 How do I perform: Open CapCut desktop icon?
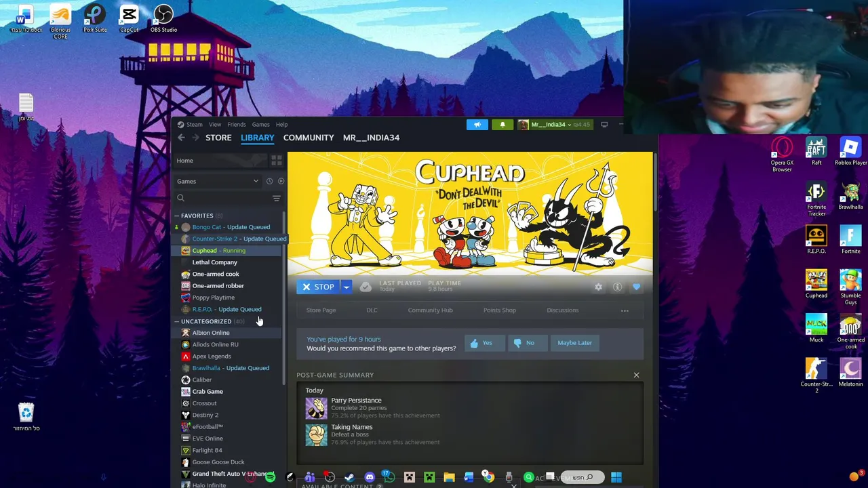129,18
